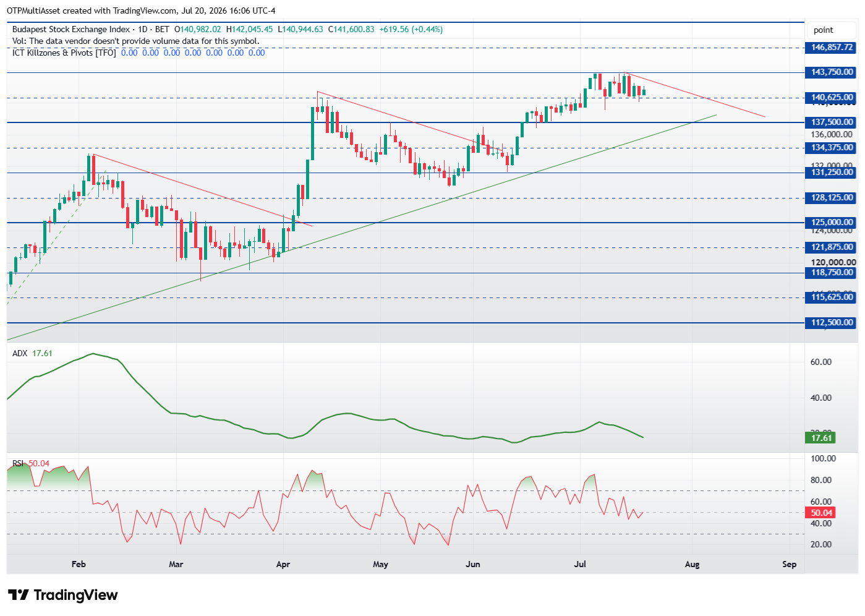Click the low value L140,944.63
Viewport: 865px width, 616px height.
[x=300, y=29]
